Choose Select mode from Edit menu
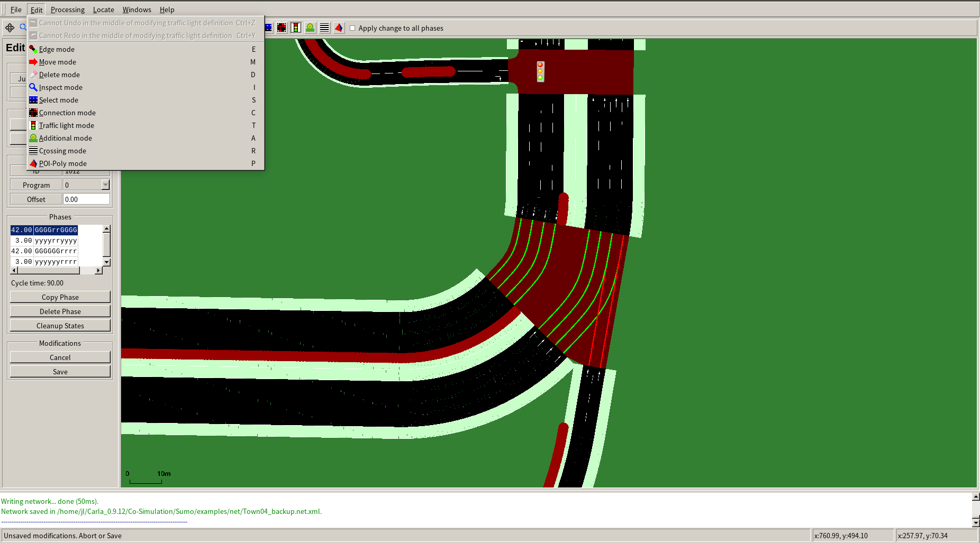 pyautogui.click(x=146, y=100)
